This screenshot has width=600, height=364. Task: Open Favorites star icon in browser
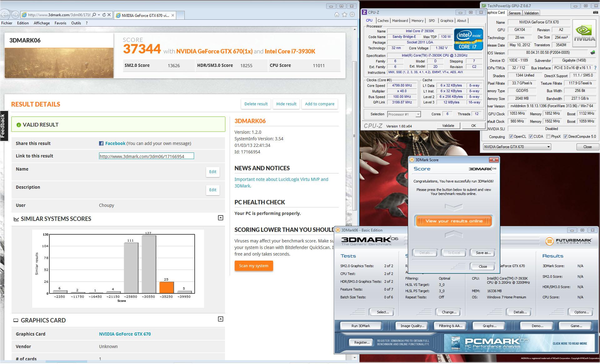344,15
